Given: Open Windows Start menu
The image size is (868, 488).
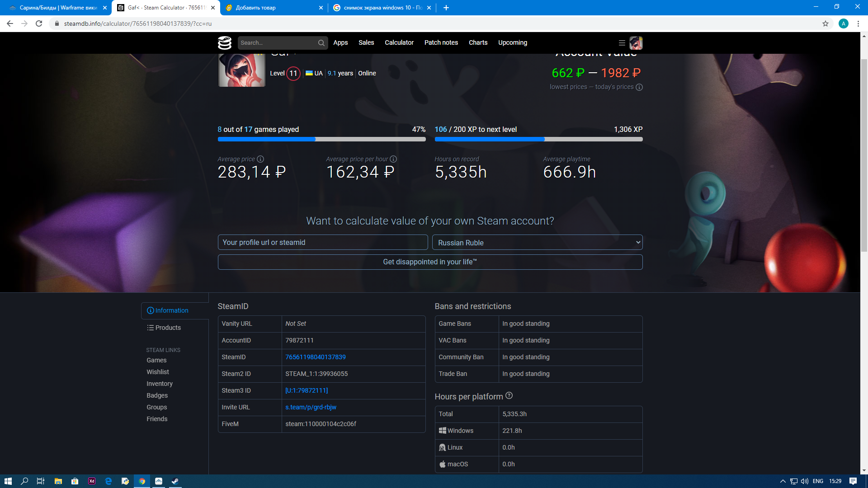Looking at the screenshot, I should pos(8,481).
